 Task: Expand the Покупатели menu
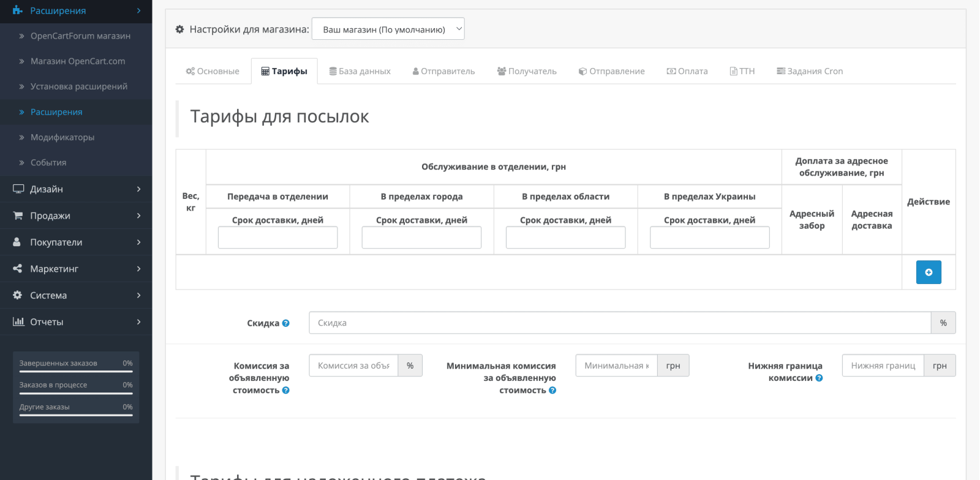[76, 242]
